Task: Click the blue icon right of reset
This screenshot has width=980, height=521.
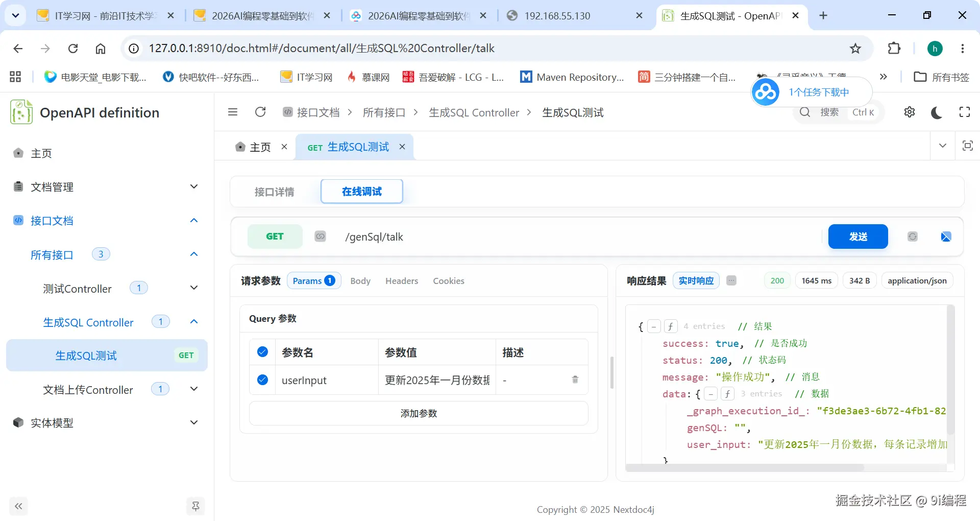Action: 946,236
